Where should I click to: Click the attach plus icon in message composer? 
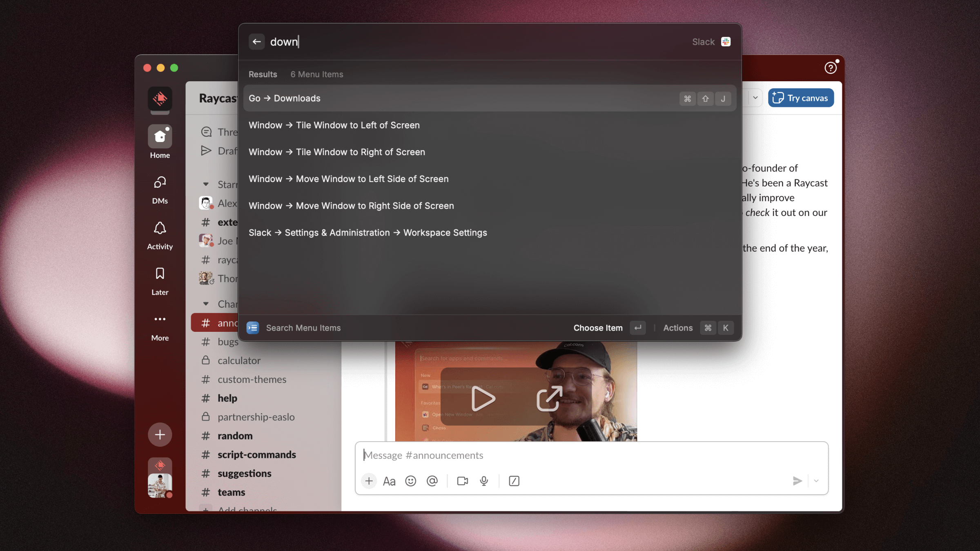369,481
